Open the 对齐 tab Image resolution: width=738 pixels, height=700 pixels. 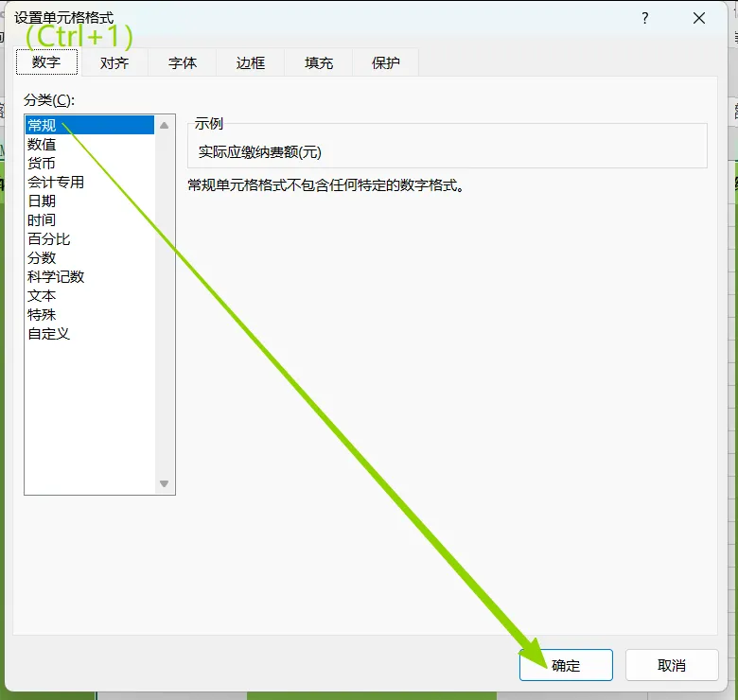coord(114,62)
